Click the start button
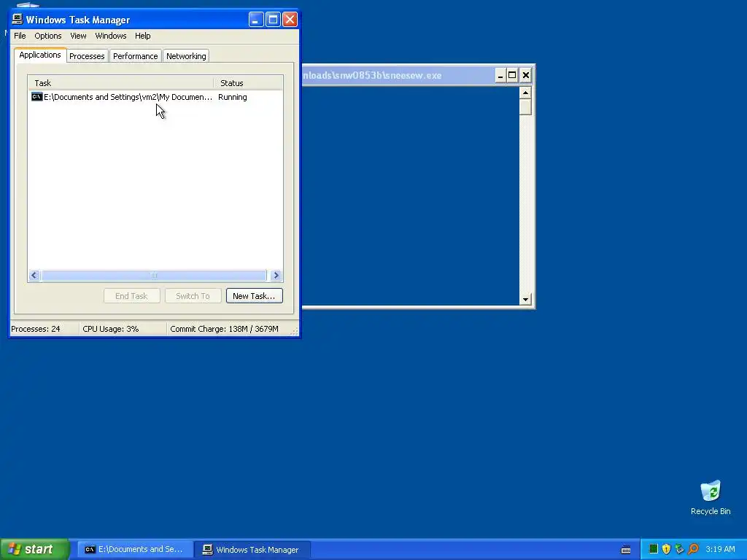Viewport: 747px width, 560px height. point(34,549)
